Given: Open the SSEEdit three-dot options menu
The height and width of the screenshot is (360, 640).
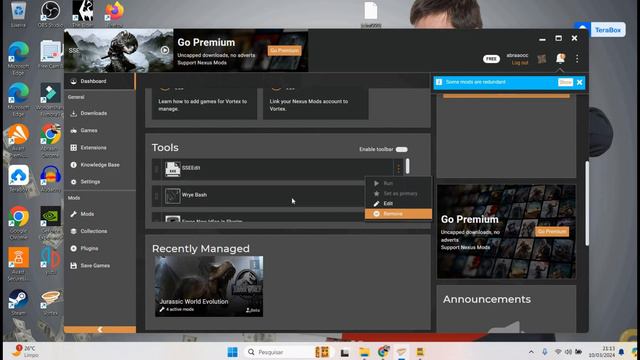Looking at the screenshot, I should tap(398, 168).
